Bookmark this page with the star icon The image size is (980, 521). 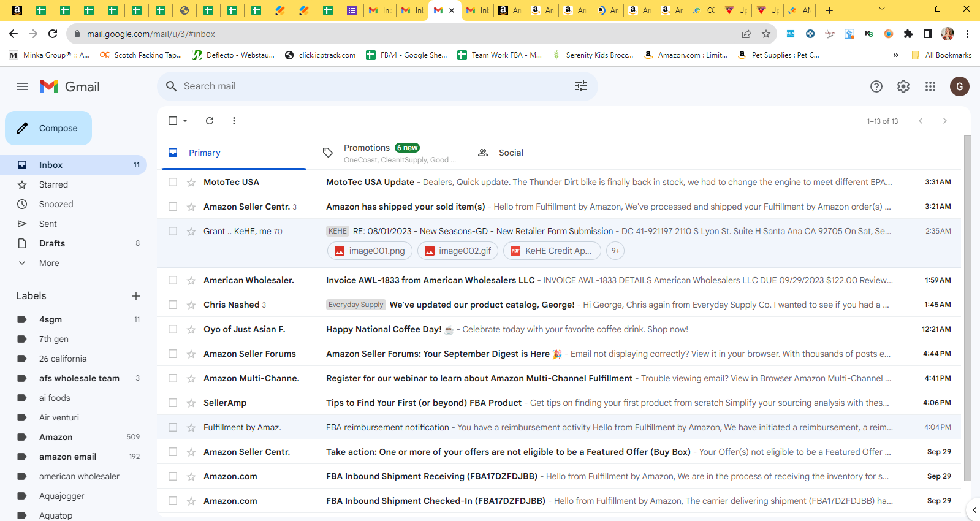(766, 34)
